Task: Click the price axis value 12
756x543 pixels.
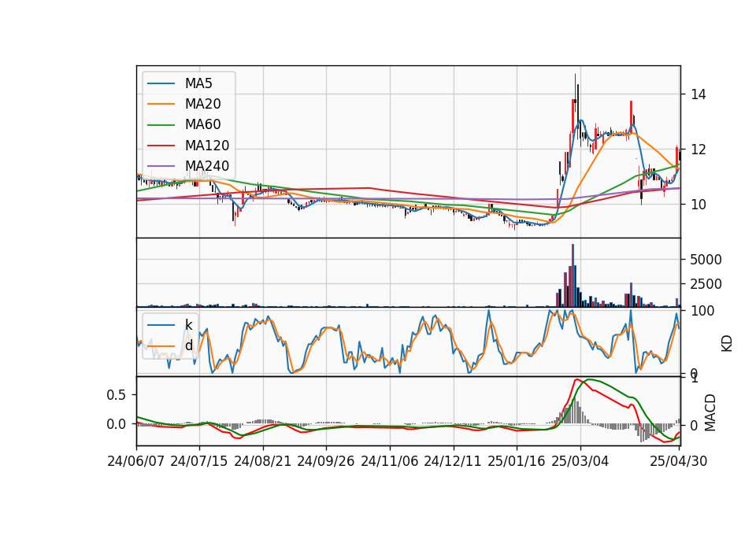Action: pyautogui.click(x=699, y=150)
